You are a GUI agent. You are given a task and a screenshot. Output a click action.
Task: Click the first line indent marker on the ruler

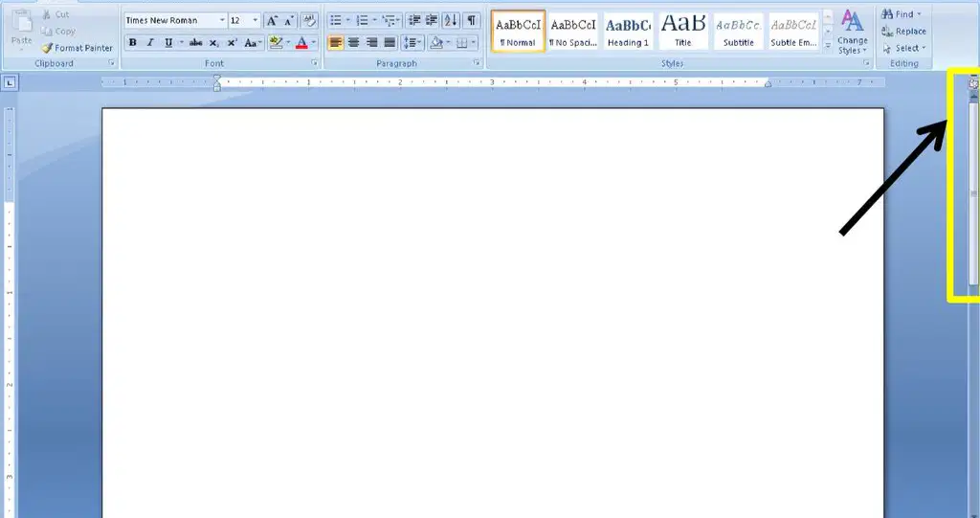click(217, 79)
